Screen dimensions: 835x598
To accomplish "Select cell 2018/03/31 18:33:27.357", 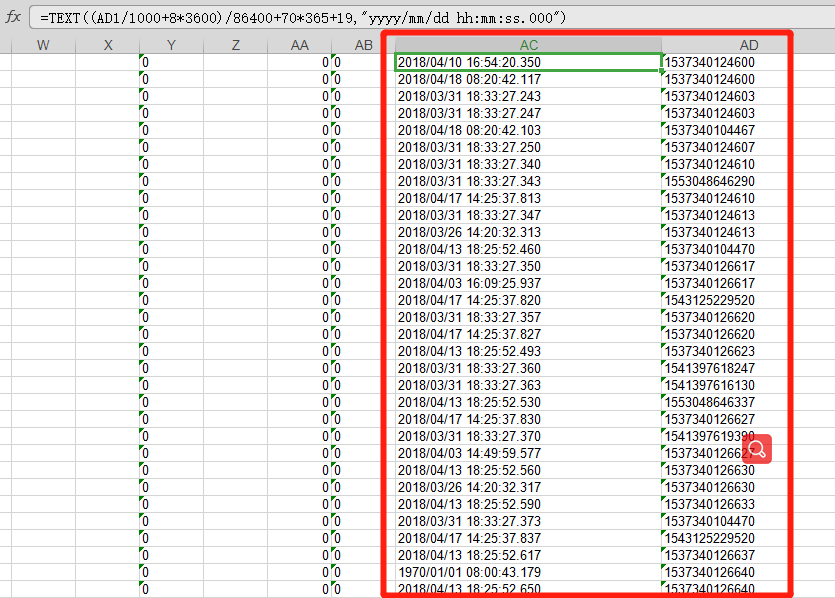I will (528, 317).
